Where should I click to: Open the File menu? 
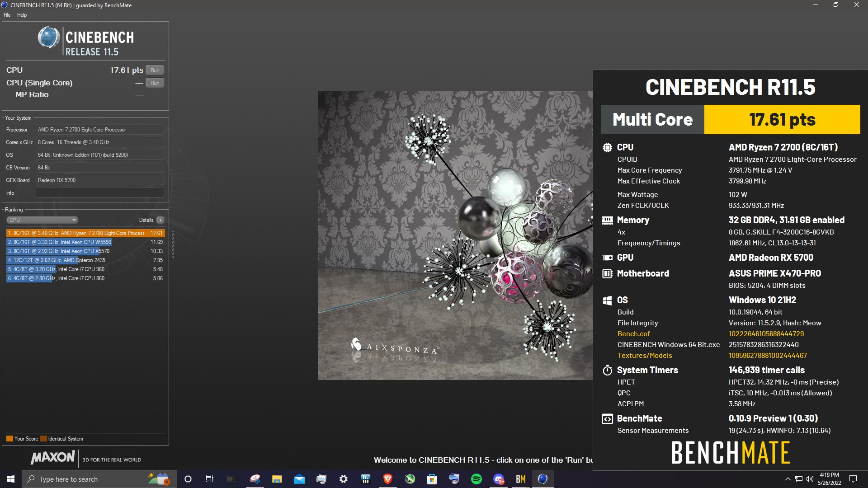(7, 15)
